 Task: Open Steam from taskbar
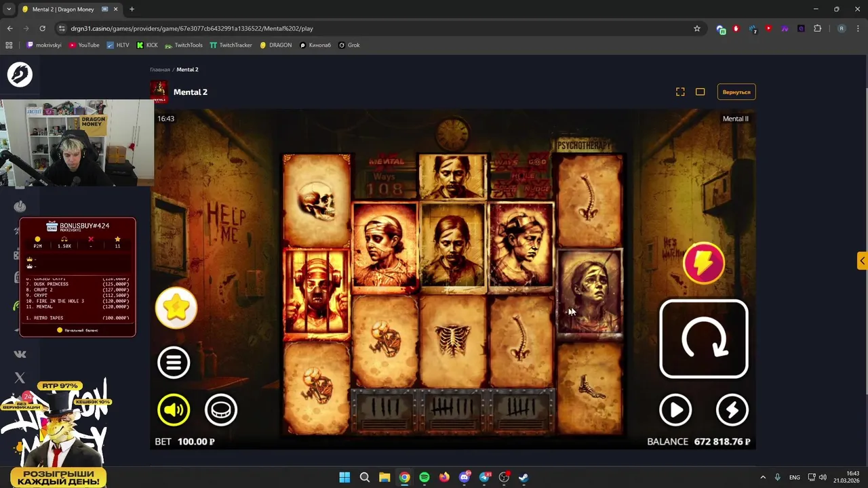point(524,477)
